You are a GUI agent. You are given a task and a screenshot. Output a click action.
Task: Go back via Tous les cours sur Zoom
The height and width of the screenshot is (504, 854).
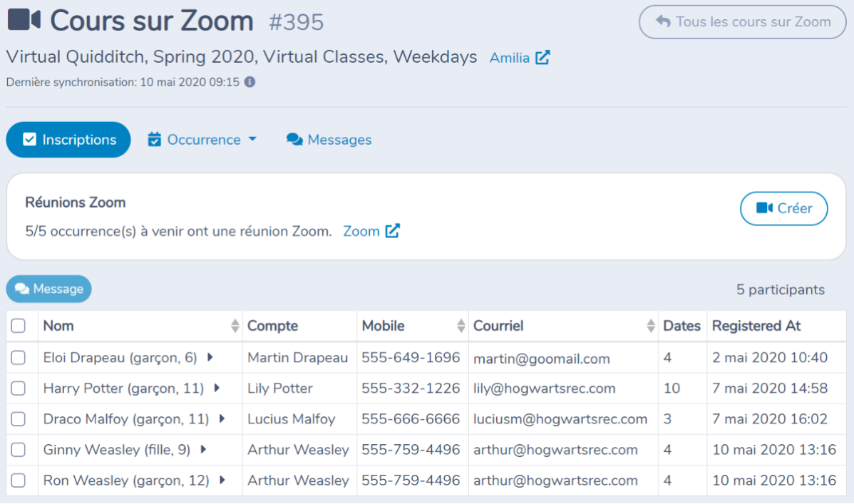click(x=742, y=22)
